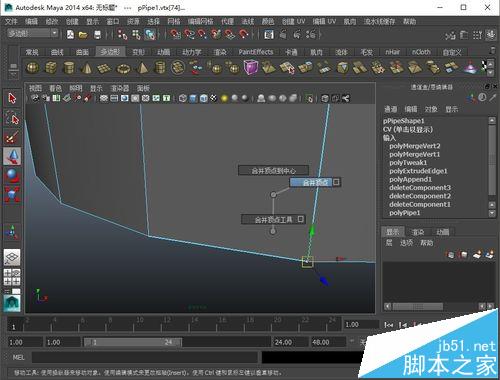
Task: Open the 创建 UV menu
Action: [293, 21]
